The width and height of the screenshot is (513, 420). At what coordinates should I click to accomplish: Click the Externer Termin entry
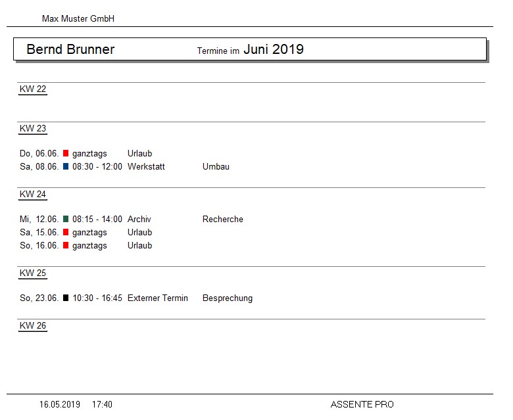(x=158, y=298)
